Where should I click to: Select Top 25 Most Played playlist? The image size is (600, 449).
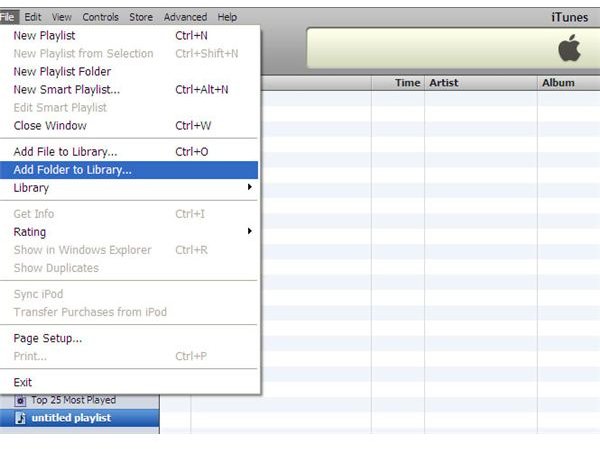80,400
